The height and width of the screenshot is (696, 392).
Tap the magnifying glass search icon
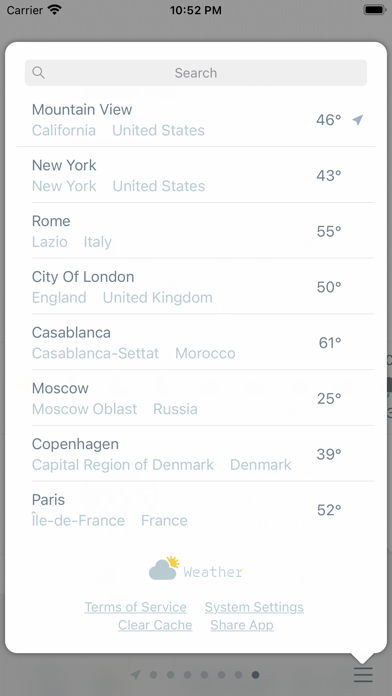click(39, 73)
